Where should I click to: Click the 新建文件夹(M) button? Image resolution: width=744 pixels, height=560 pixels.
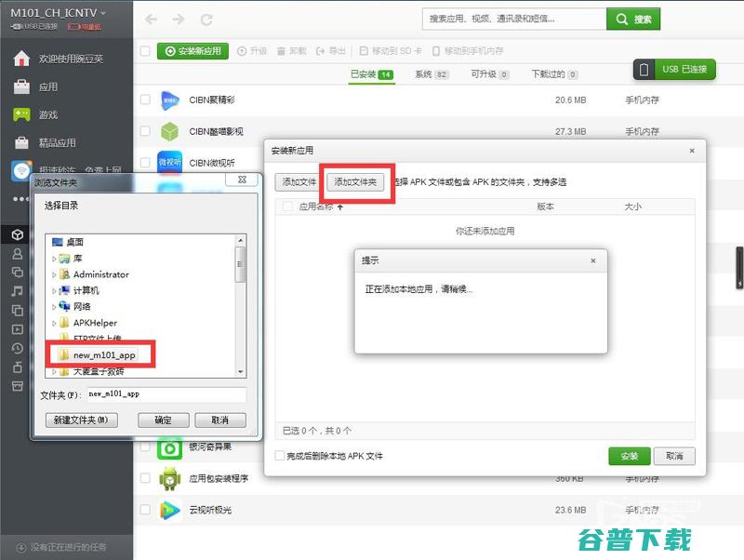coord(80,420)
